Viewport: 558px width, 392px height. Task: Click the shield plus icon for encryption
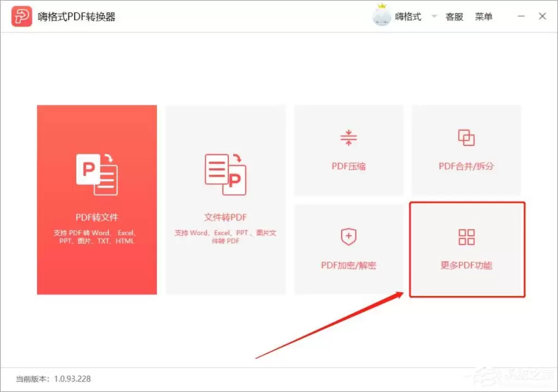(x=348, y=237)
